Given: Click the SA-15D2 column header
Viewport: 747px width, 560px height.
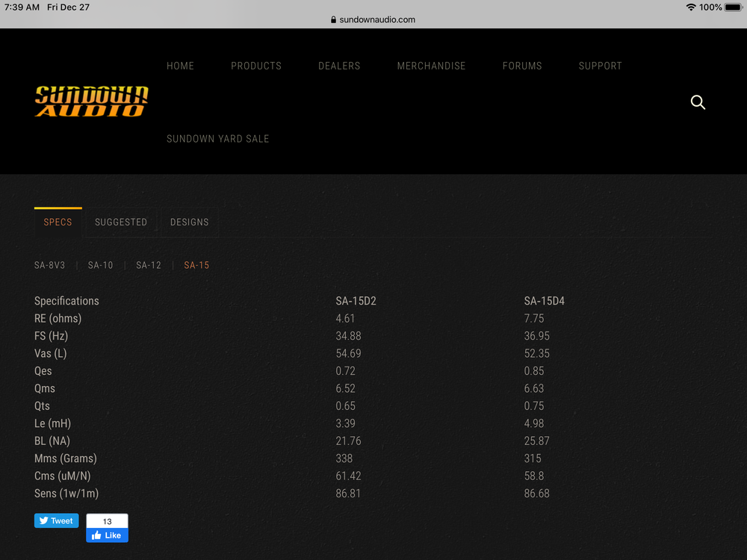Looking at the screenshot, I should pyautogui.click(x=356, y=301).
